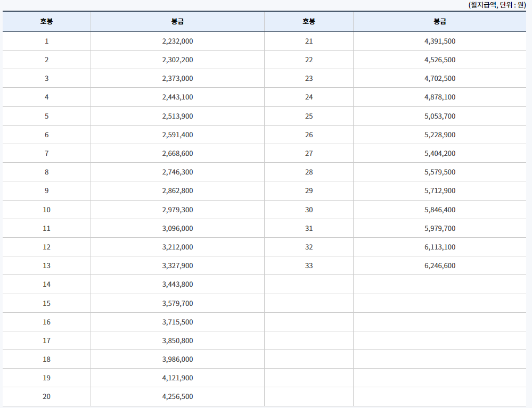Image resolution: width=532 pixels, height=408 pixels.
Task: Click the cell 3,986,000
Action: coord(177,359)
